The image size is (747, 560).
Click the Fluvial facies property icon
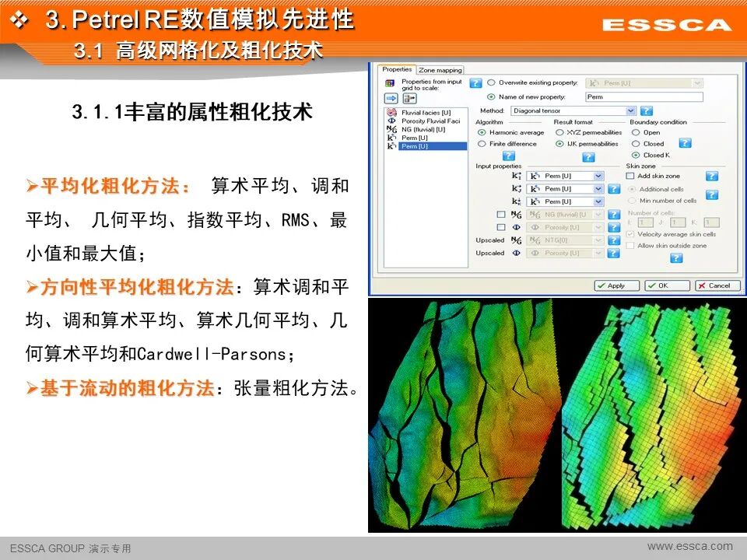tap(391, 112)
